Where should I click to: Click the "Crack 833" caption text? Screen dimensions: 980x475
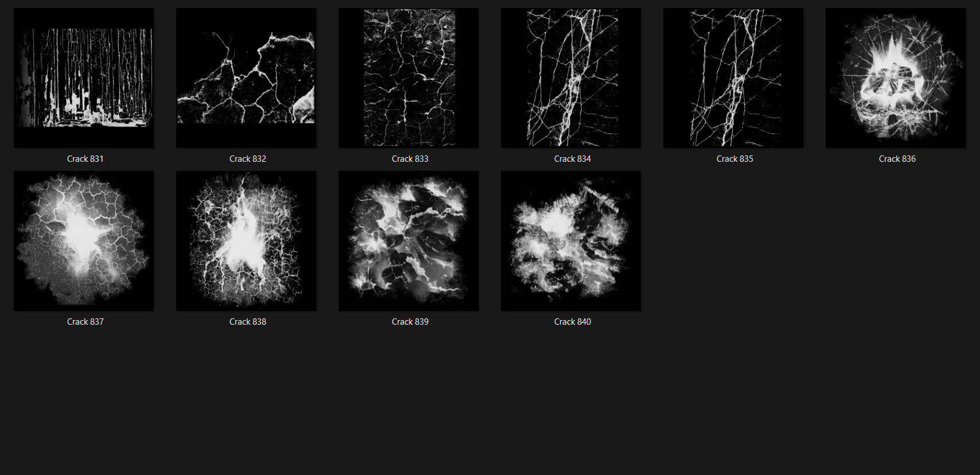pyautogui.click(x=410, y=159)
